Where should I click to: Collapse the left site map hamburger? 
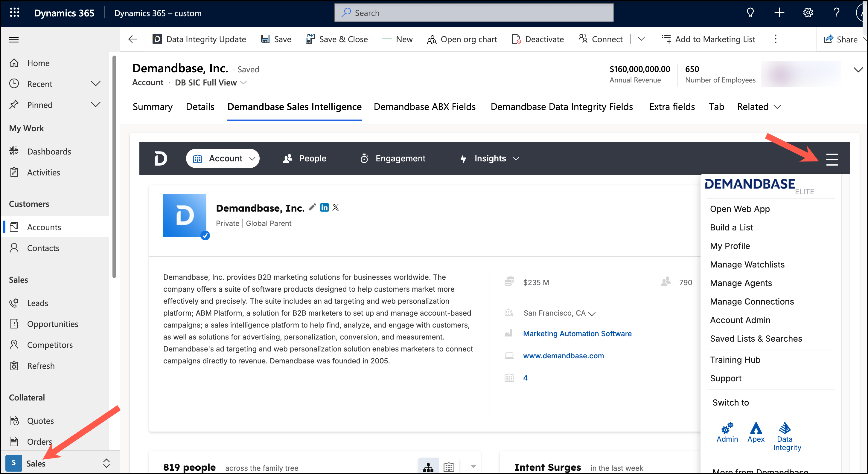[x=14, y=39]
